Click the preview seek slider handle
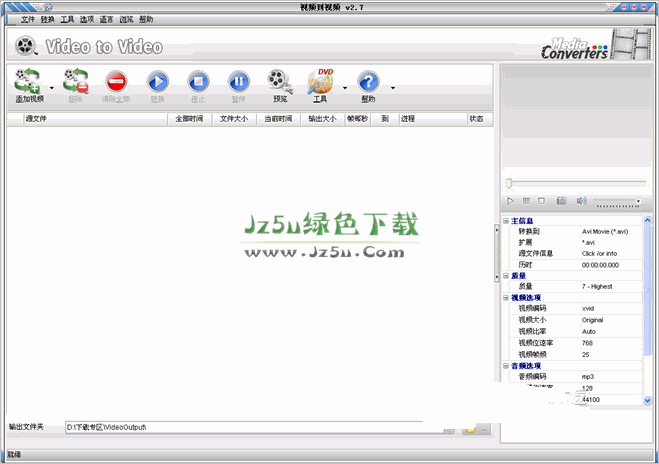The image size is (659, 464). 509,183
